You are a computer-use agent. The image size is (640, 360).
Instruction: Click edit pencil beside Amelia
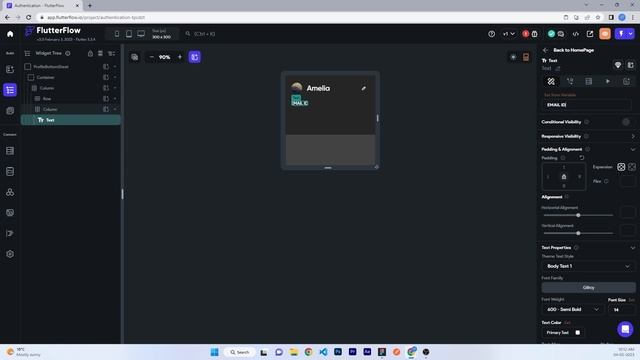coord(363,88)
